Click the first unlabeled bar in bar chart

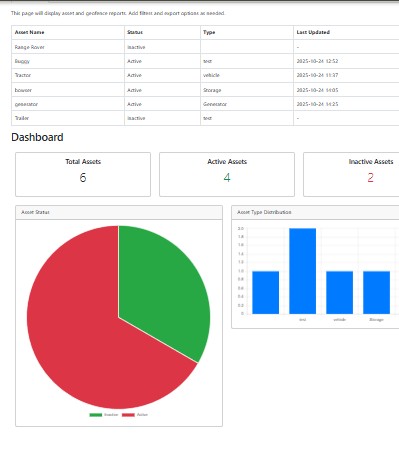(x=266, y=292)
